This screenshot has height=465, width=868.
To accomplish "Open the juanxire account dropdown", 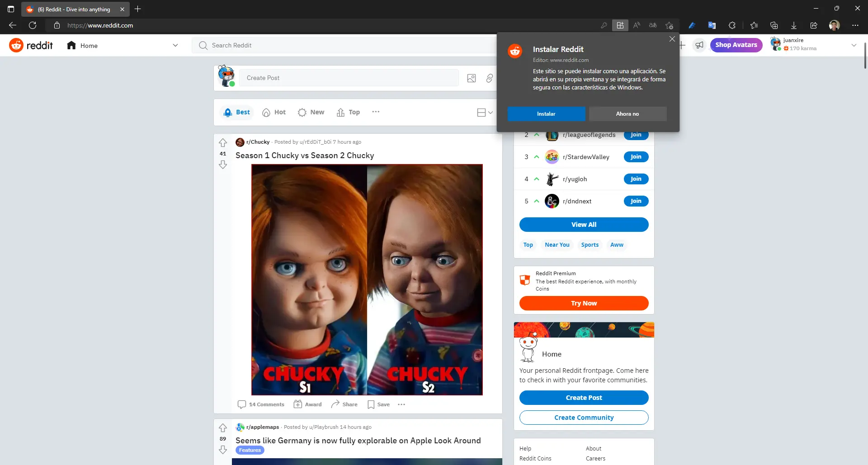I will pyautogui.click(x=854, y=45).
